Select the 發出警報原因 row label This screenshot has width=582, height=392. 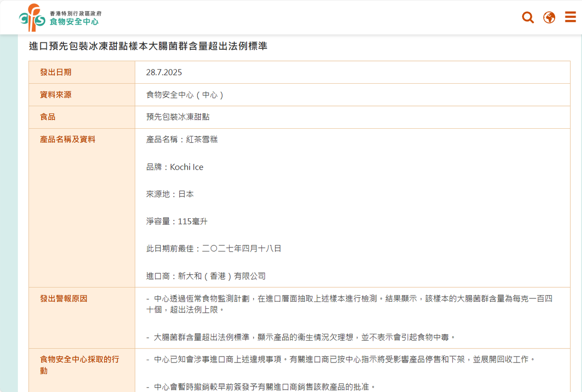click(64, 299)
